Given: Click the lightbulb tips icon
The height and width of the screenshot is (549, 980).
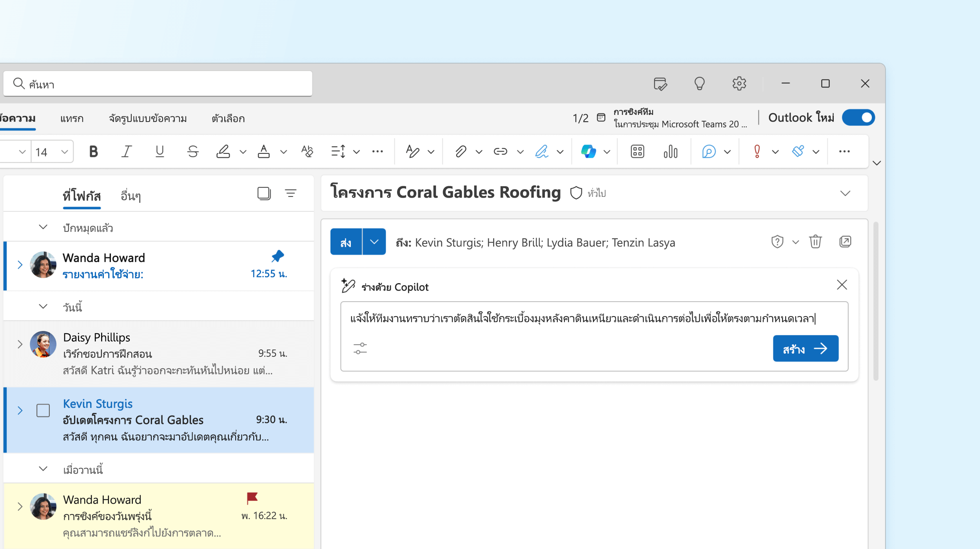Looking at the screenshot, I should (x=700, y=84).
